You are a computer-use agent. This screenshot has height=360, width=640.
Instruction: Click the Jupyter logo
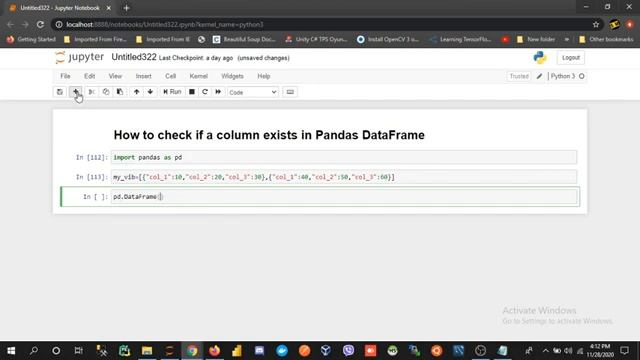pos(80,58)
